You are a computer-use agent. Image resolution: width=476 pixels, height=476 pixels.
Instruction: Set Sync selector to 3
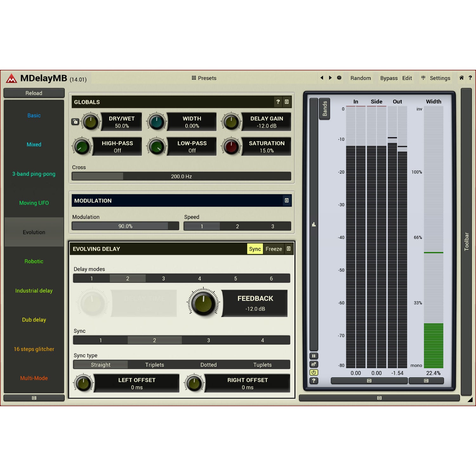click(208, 340)
